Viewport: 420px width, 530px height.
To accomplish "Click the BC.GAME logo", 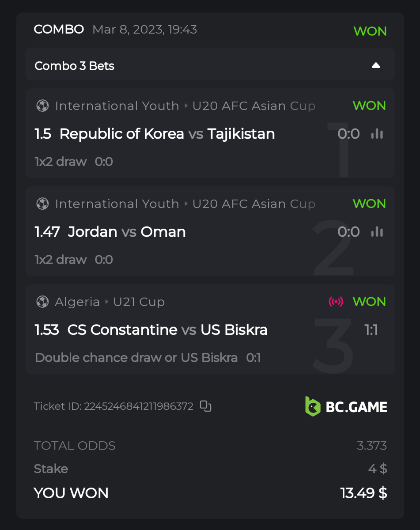I will click(346, 406).
